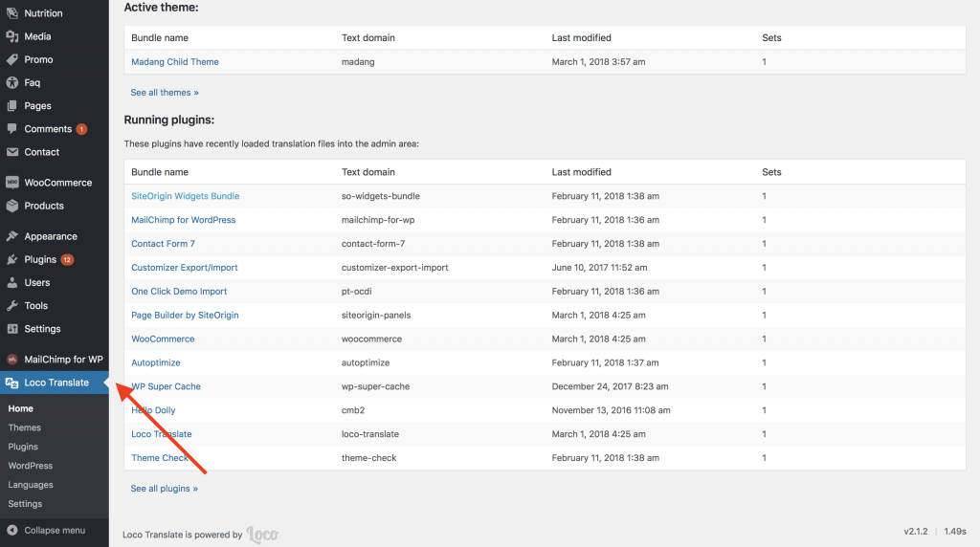Open the WordPress submenu item
This screenshot has height=547, width=980.
30,466
